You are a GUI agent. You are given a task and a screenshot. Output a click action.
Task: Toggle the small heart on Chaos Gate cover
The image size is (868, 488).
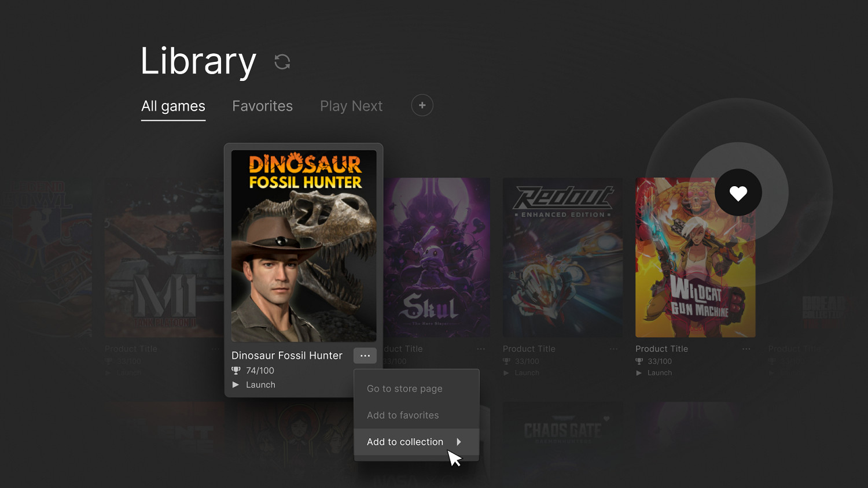[x=606, y=419]
